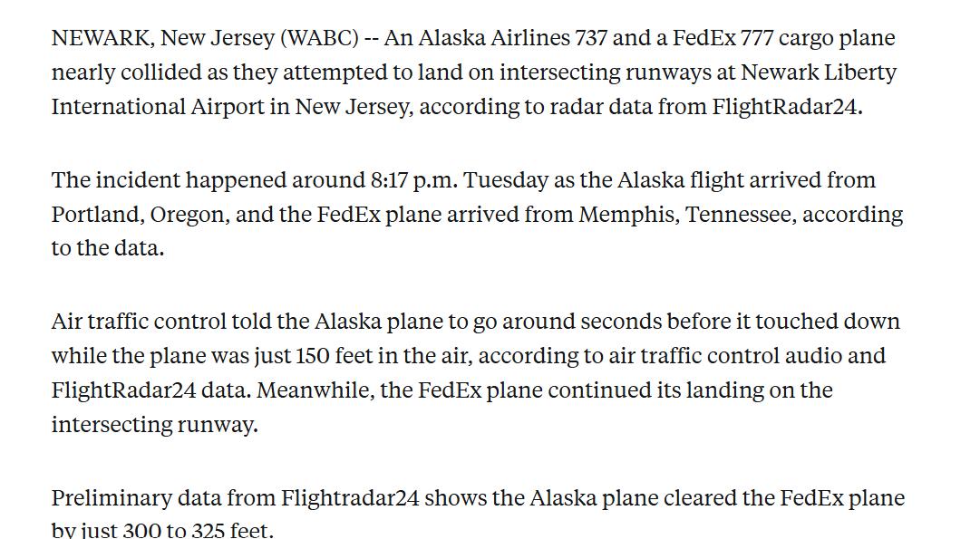Click "Air traffic control told" paragraph opening

tap(165, 322)
